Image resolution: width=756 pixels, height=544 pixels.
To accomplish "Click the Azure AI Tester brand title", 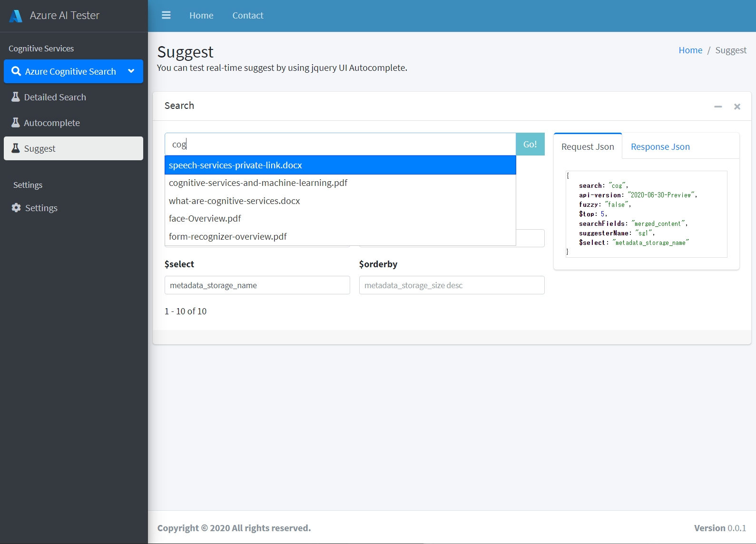I will [x=64, y=15].
